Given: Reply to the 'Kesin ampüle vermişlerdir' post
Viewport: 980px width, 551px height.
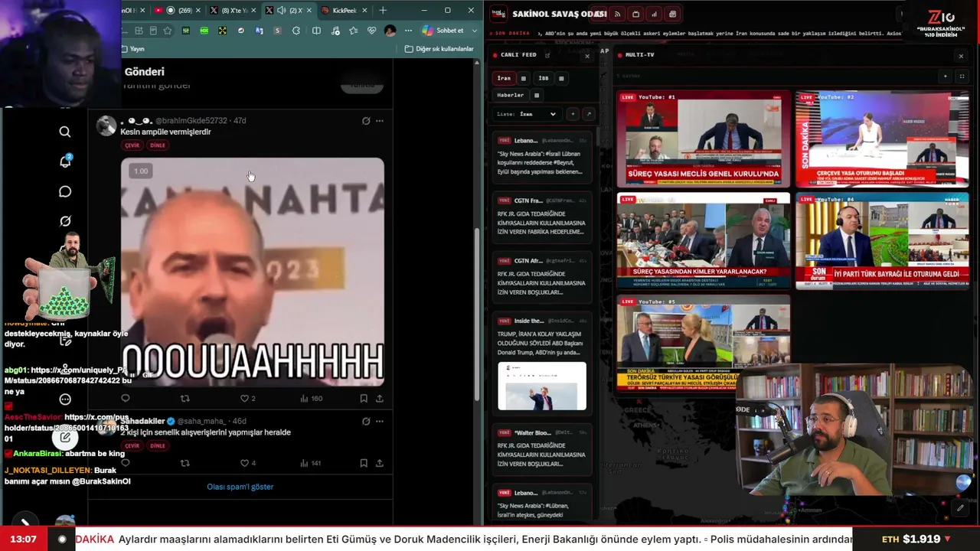Looking at the screenshot, I should click(126, 398).
